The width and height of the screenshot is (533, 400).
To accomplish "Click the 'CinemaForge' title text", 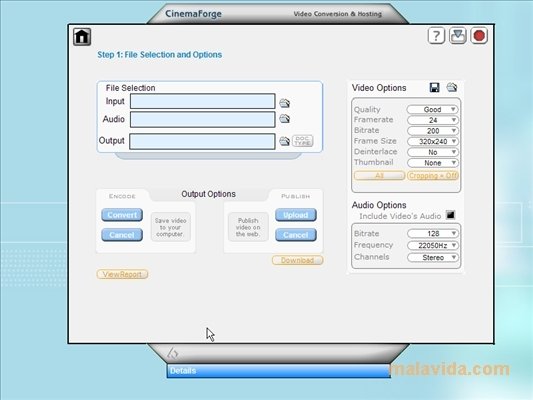I will [193, 14].
